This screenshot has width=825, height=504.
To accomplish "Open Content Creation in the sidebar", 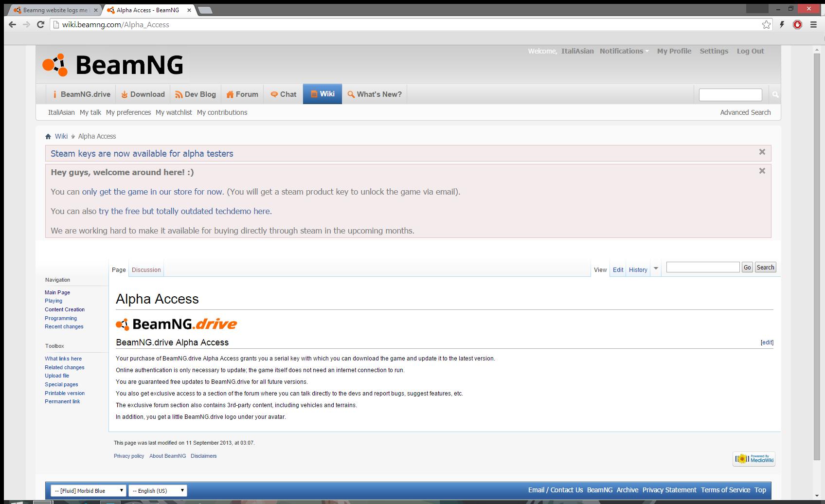I will point(65,309).
